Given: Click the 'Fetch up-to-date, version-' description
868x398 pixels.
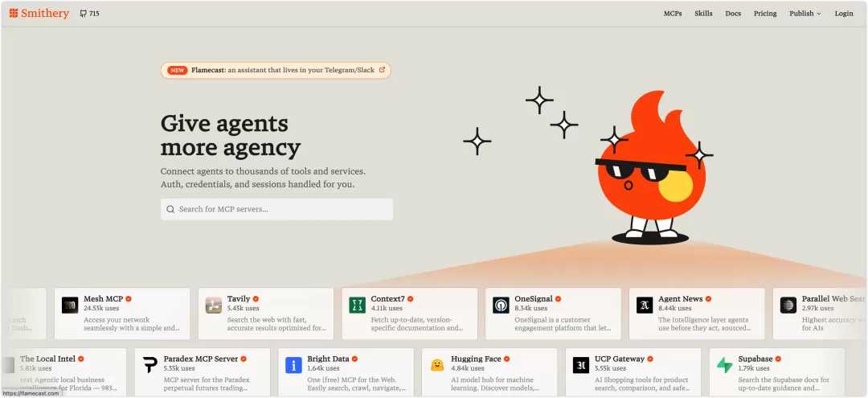Looking at the screenshot, I should [x=417, y=324].
